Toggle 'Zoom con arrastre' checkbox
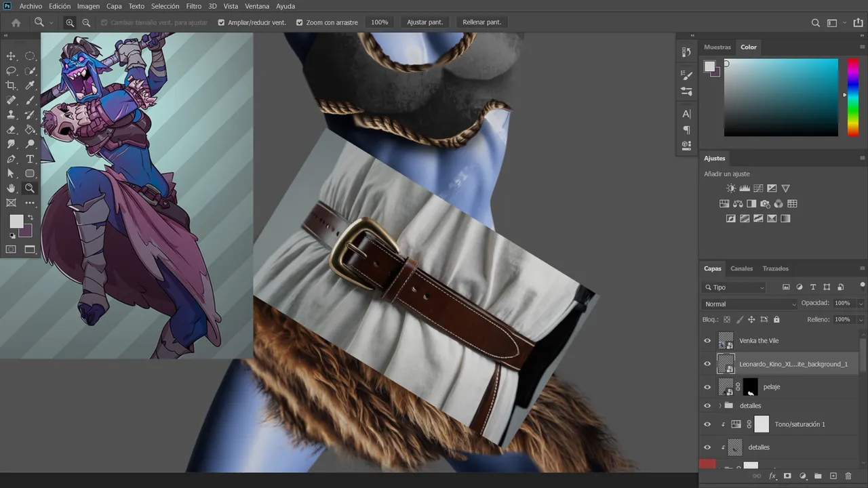This screenshot has width=868, height=488. coord(300,22)
